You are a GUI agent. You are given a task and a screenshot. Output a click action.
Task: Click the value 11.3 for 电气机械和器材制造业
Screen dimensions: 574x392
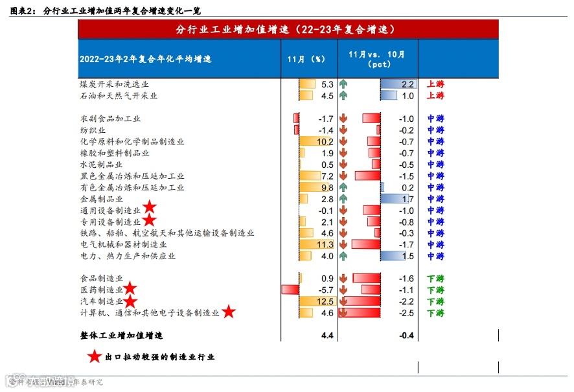[325, 244]
